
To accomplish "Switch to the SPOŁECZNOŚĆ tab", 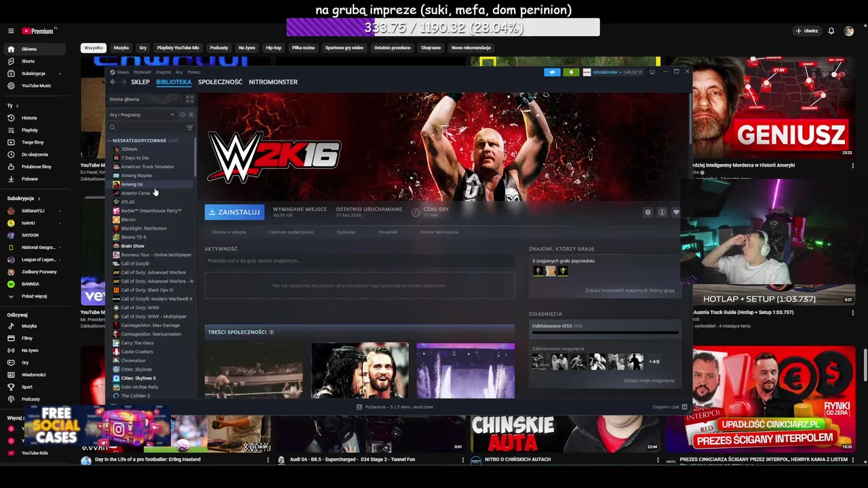I will [x=220, y=82].
